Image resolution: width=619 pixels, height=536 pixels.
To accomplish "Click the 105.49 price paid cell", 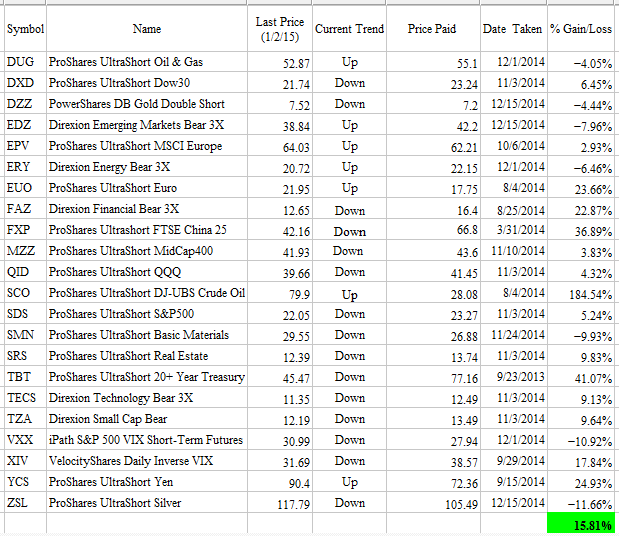I will 433,503.
